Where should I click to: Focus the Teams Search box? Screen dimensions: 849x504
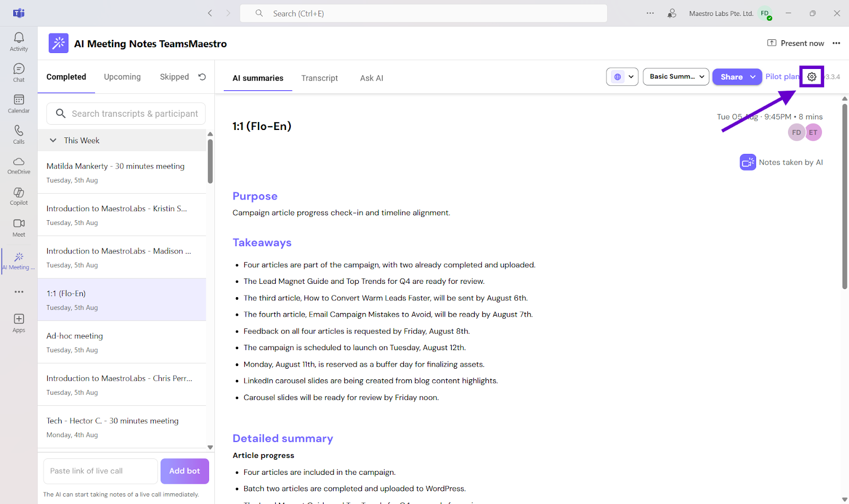click(x=423, y=13)
